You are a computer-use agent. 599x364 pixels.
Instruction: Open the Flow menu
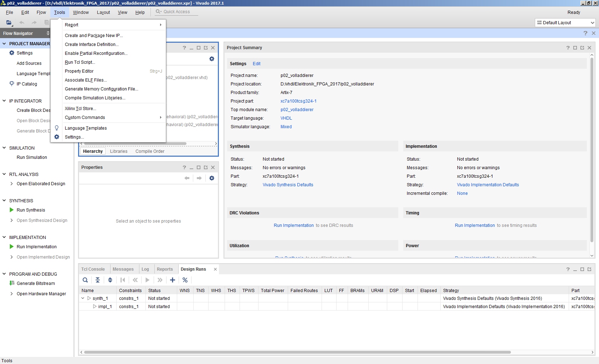pos(41,12)
